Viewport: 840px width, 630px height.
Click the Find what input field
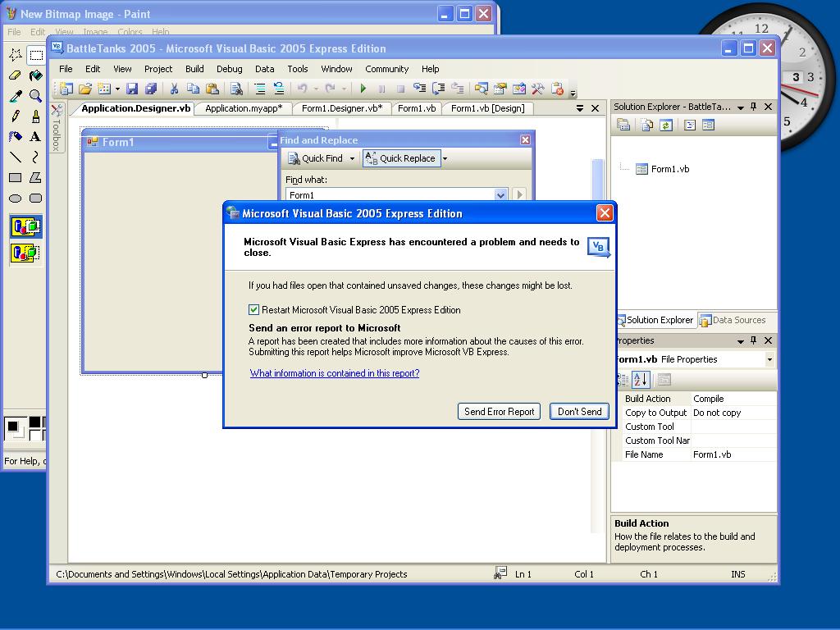[x=390, y=194]
